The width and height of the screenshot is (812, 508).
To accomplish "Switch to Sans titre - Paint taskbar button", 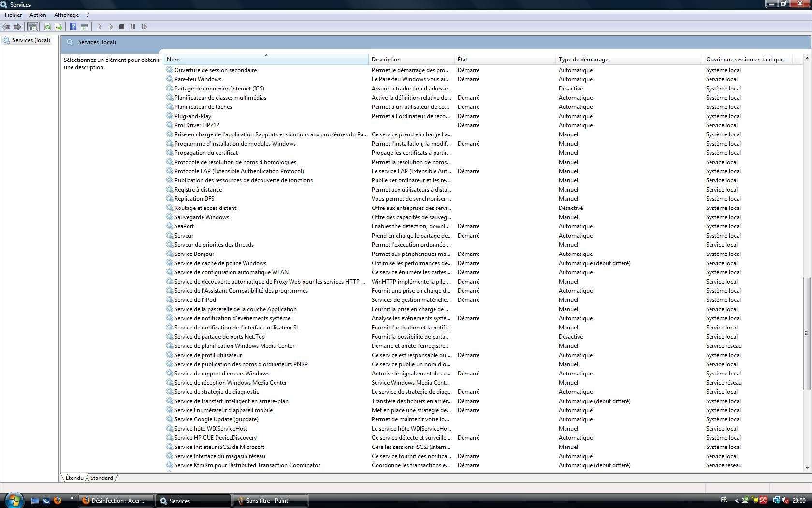I will (x=271, y=501).
